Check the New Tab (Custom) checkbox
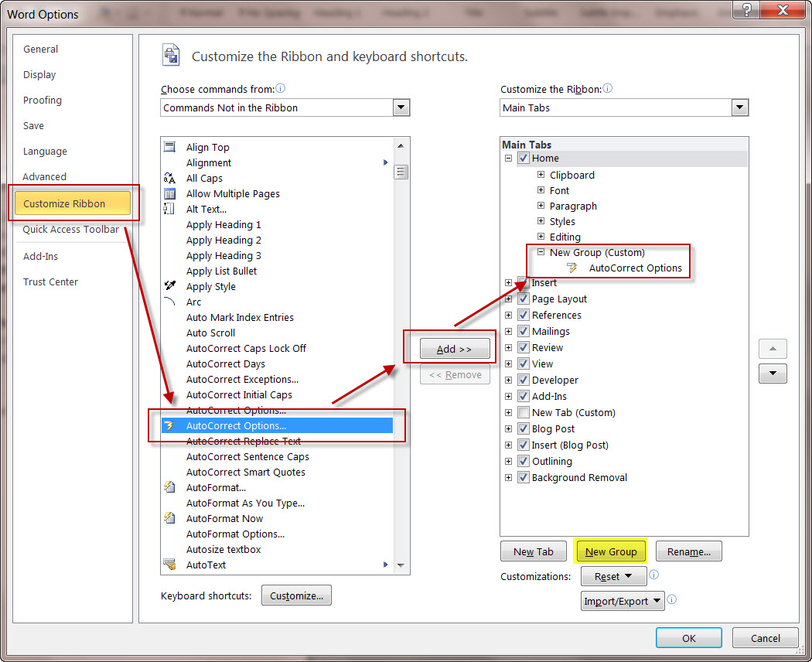 click(524, 412)
